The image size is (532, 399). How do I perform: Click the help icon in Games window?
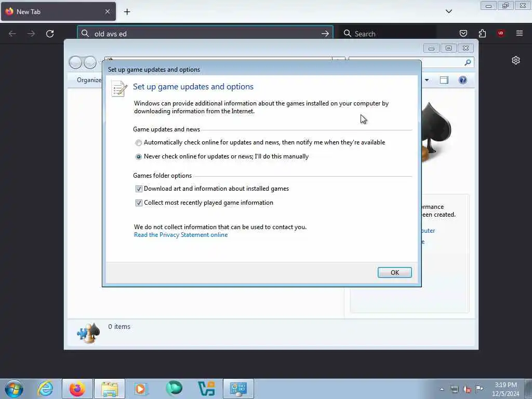pos(462,80)
